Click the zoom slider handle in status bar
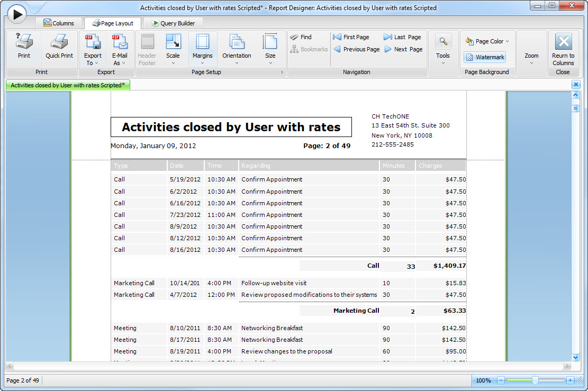Image resolution: width=588 pixels, height=391 pixels. (x=536, y=380)
